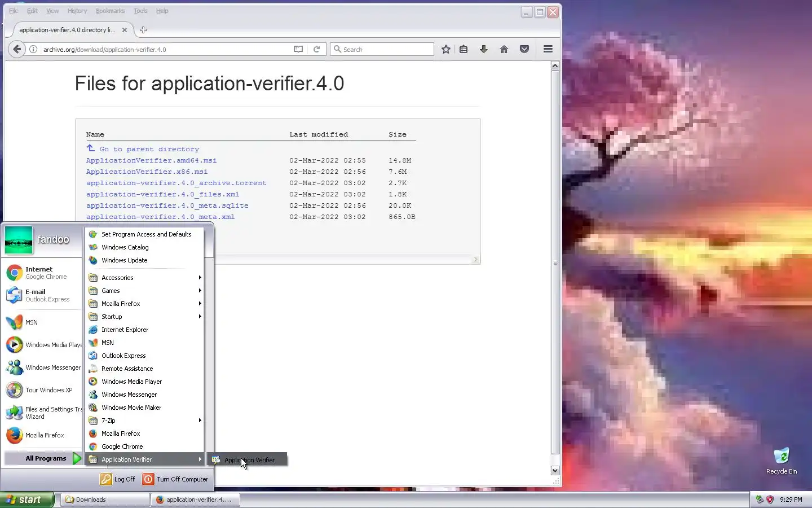Open the Firefox downloads arrow icon
The width and height of the screenshot is (812, 508).
pyautogui.click(x=484, y=49)
